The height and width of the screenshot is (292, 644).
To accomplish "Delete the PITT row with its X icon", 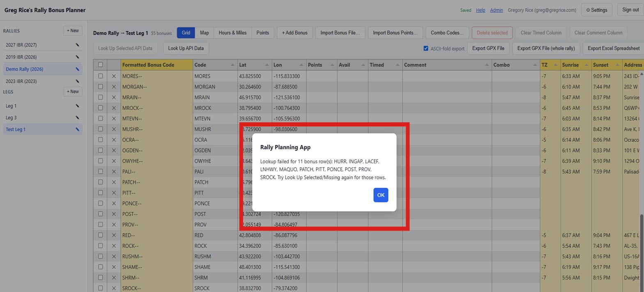I will 114,193.
